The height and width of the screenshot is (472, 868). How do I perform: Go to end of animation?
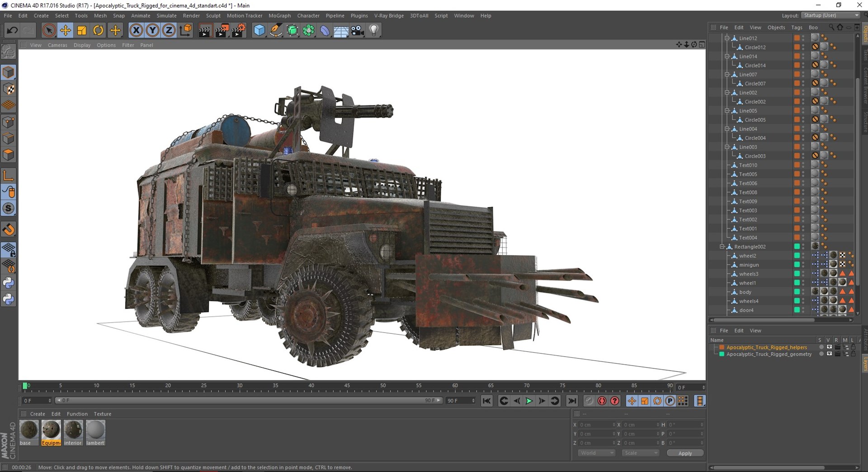tap(572, 401)
